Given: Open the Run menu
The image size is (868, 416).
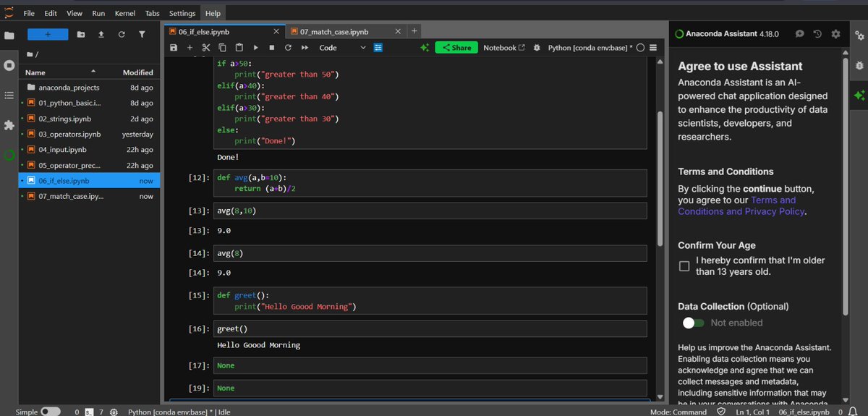Looking at the screenshot, I should click(98, 13).
